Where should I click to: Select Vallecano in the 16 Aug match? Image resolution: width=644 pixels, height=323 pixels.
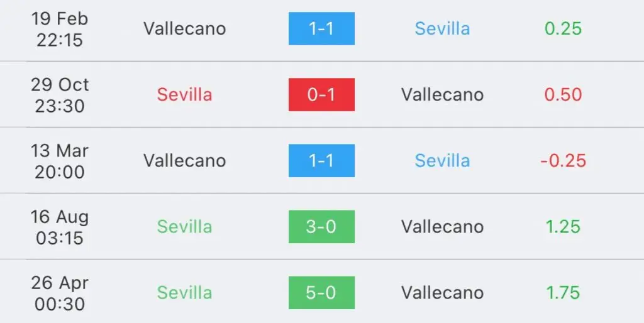[x=442, y=227]
